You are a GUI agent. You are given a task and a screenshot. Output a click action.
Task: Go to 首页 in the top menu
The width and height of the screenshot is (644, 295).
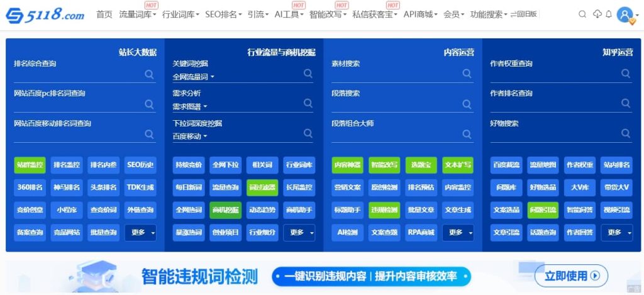[x=104, y=15]
